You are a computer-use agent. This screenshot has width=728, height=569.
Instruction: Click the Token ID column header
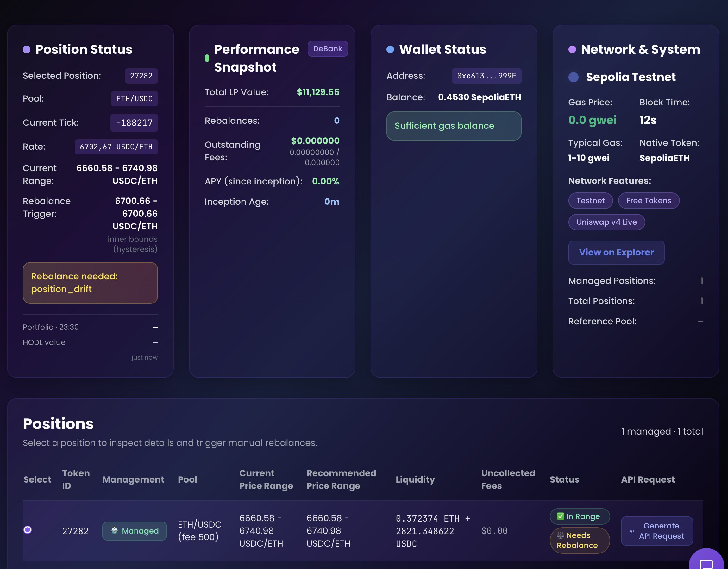coord(76,479)
